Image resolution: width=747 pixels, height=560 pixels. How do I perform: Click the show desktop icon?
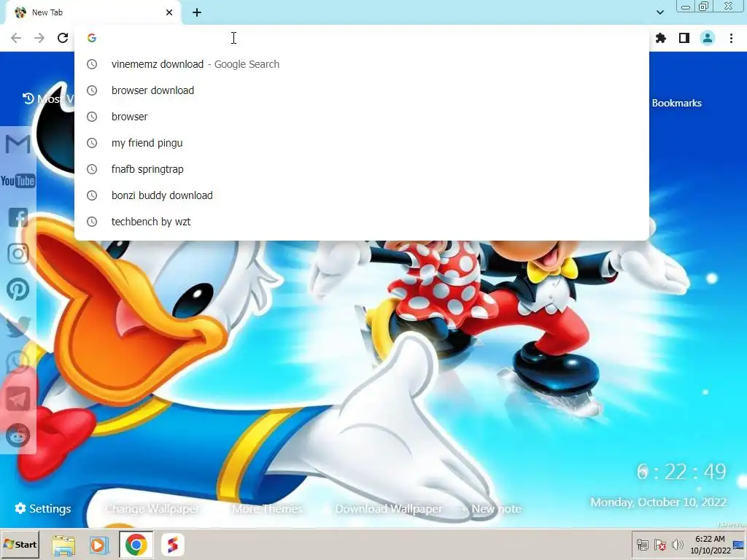click(740, 545)
